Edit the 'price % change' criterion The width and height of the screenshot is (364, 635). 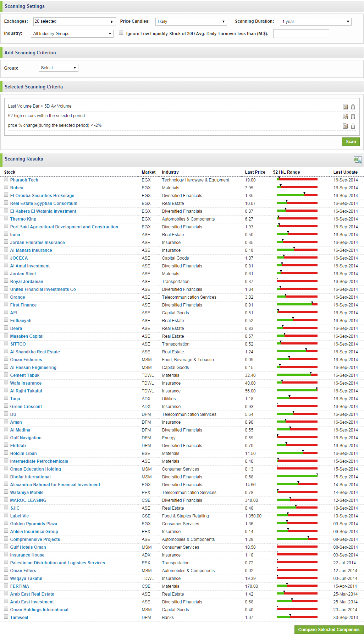coord(345,126)
